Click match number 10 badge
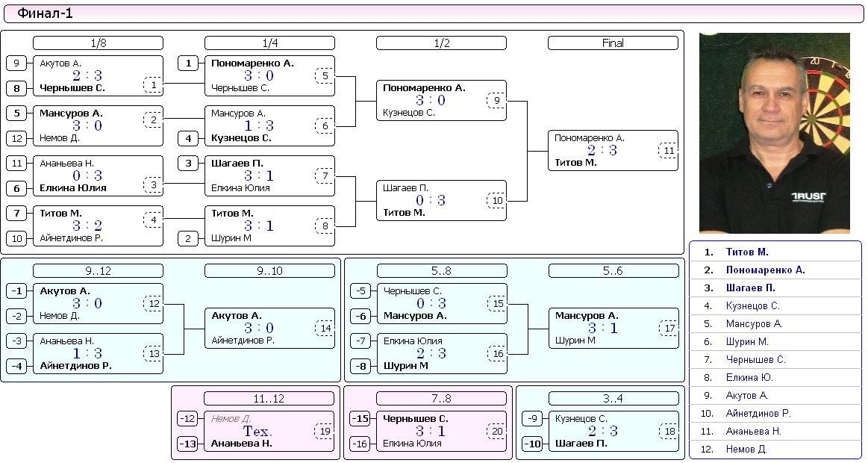The height and width of the screenshot is (463, 868). 496,200
